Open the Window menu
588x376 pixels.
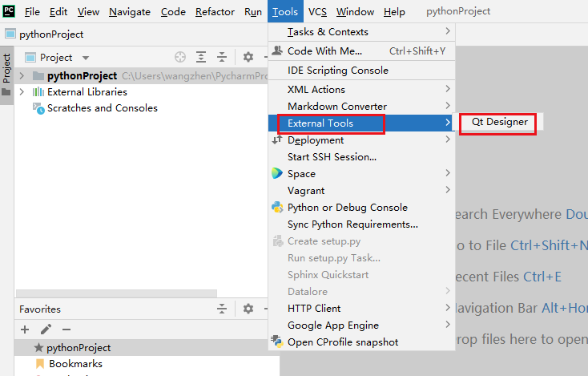pos(355,12)
